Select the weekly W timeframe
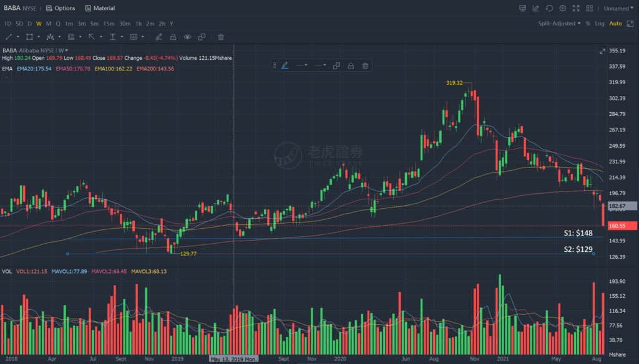This screenshot has width=639, height=364. (39, 24)
